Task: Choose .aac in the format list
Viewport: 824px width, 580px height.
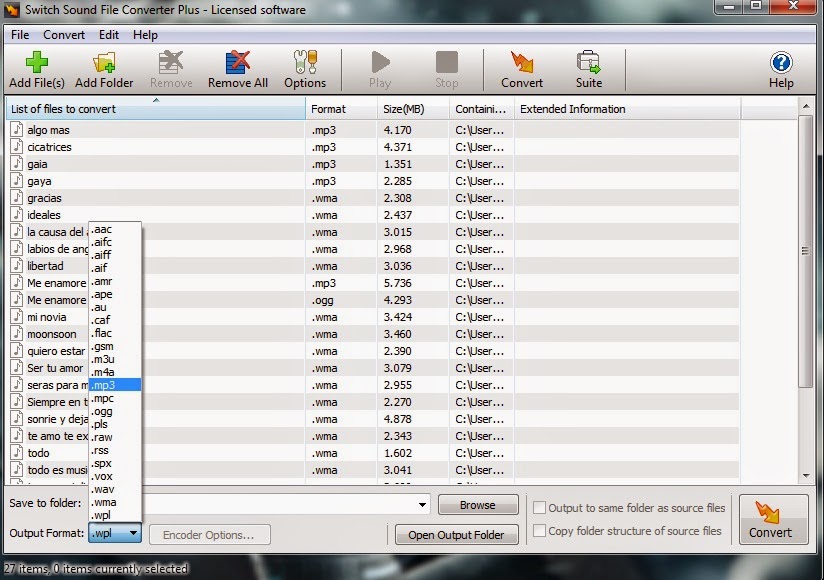Action: click(115, 229)
